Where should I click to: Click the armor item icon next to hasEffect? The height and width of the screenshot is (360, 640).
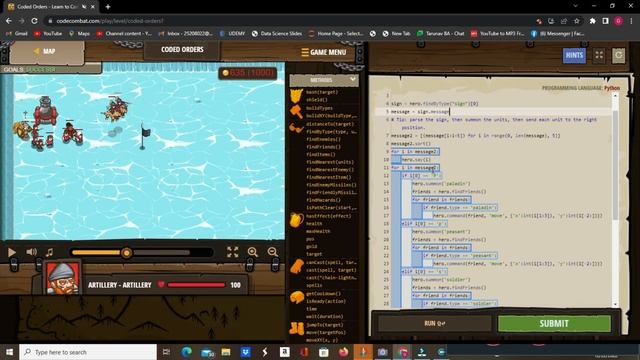click(297, 220)
